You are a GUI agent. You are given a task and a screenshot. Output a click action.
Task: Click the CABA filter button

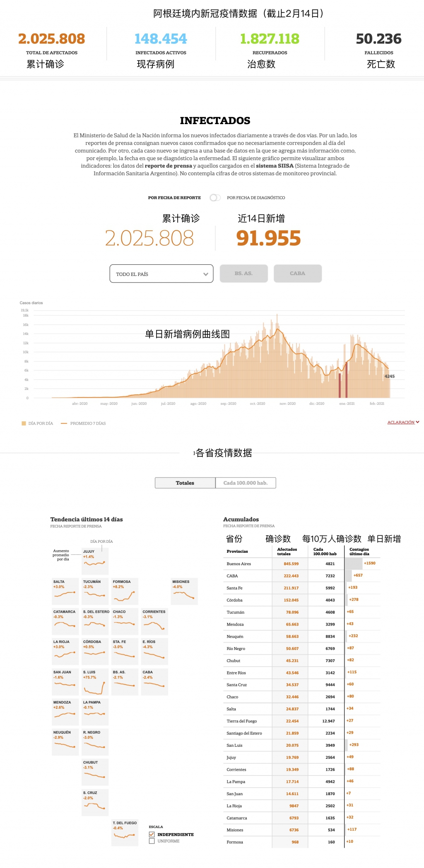tap(297, 273)
